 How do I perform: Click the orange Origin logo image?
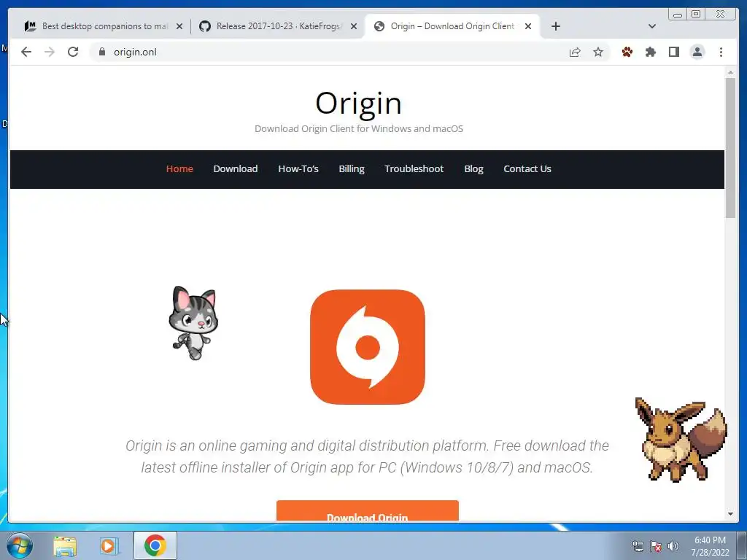coord(368,347)
